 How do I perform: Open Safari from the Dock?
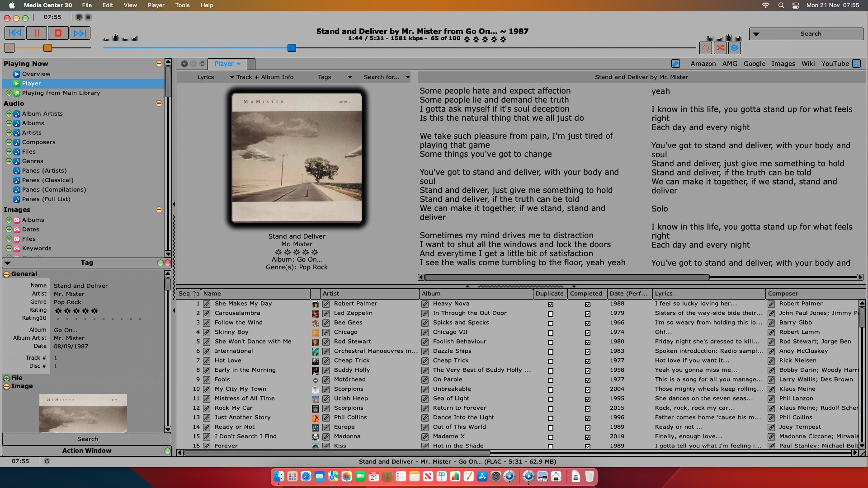click(x=306, y=476)
